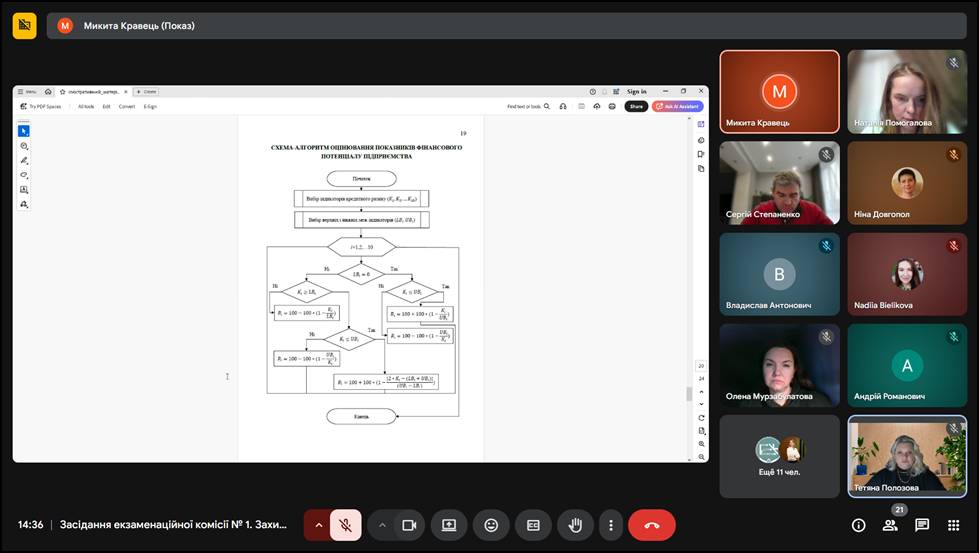Open the emoji reactions icon
The image size is (979, 553).
(x=491, y=525)
